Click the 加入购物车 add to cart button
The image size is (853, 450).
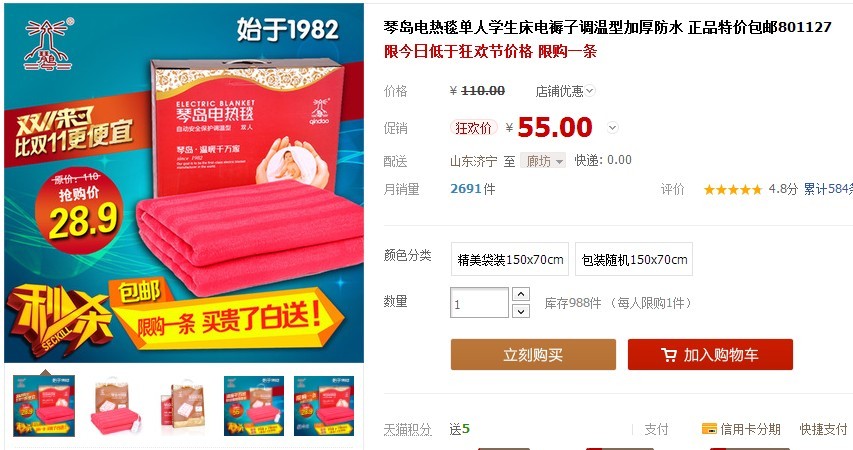(710, 355)
